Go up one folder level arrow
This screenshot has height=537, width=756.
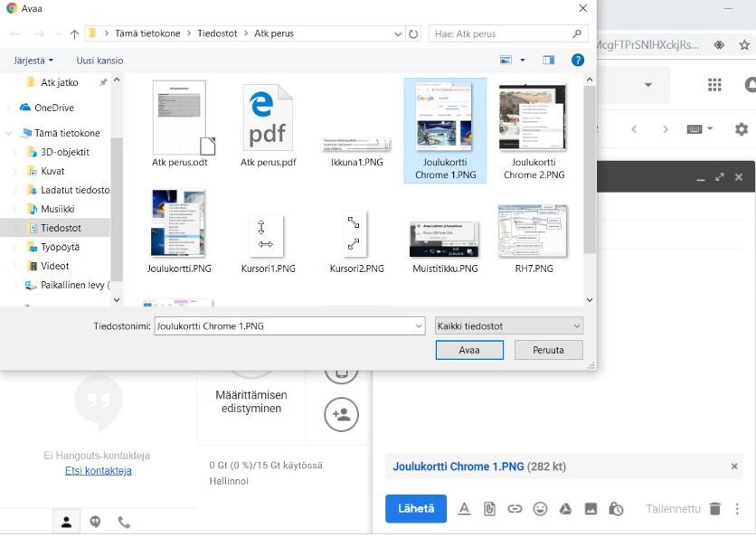pyautogui.click(x=74, y=33)
